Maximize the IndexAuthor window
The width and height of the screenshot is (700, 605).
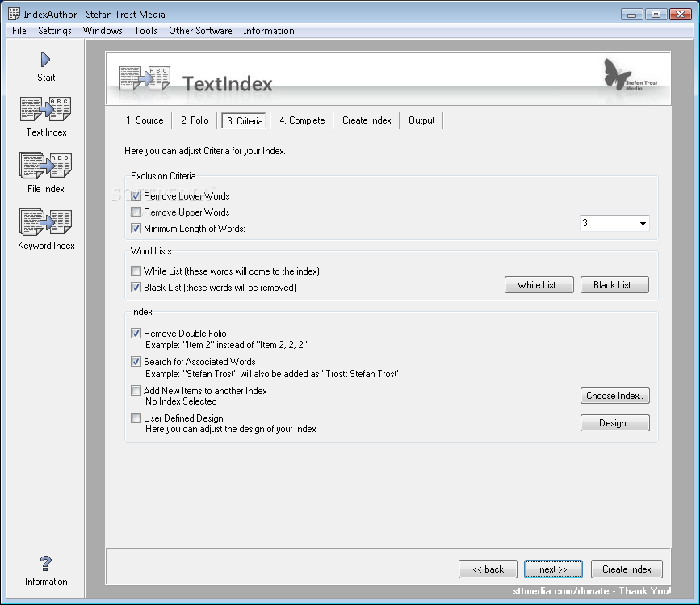[656, 15]
